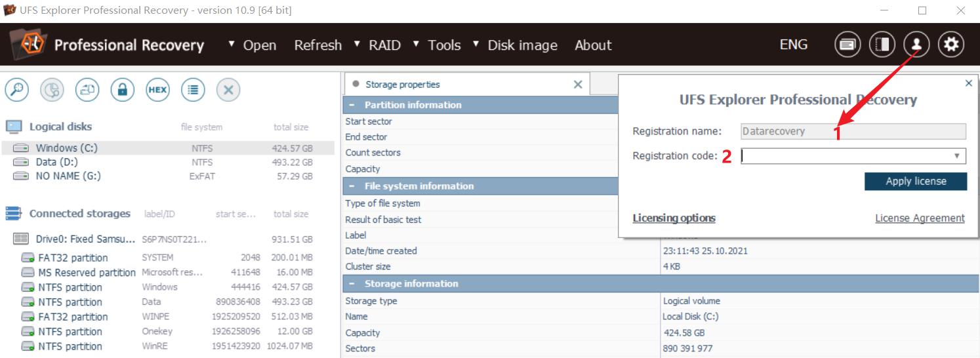Collapse the Storage information section

point(352,284)
